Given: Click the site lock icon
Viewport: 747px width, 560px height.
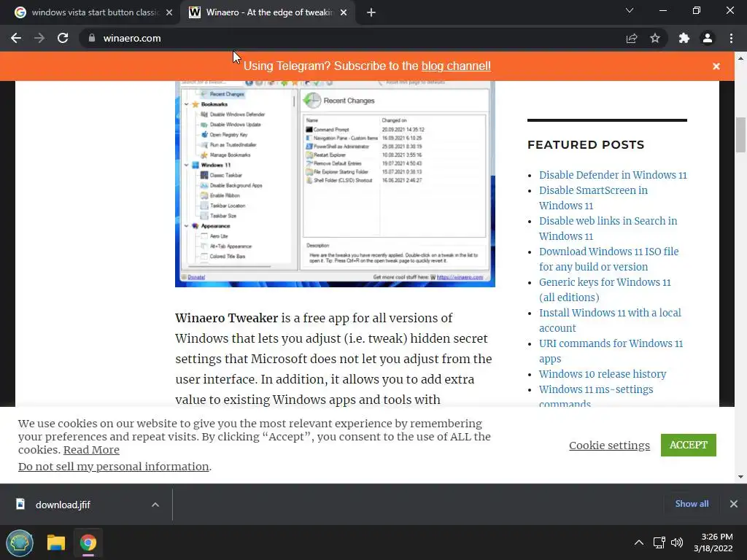Looking at the screenshot, I should (x=92, y=38).
